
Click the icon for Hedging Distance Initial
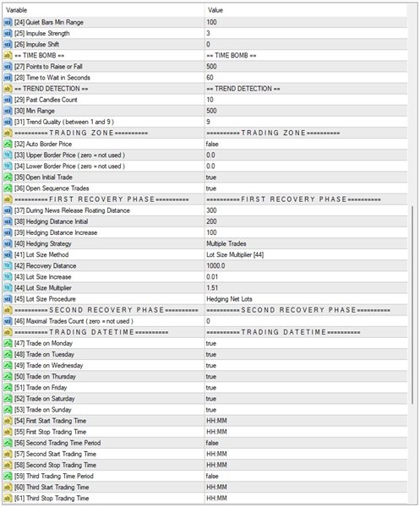8,221
